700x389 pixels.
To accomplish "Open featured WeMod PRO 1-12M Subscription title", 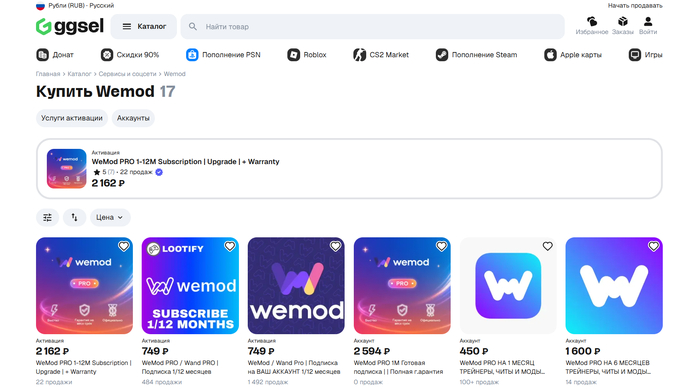I will [x=185, y=162].
